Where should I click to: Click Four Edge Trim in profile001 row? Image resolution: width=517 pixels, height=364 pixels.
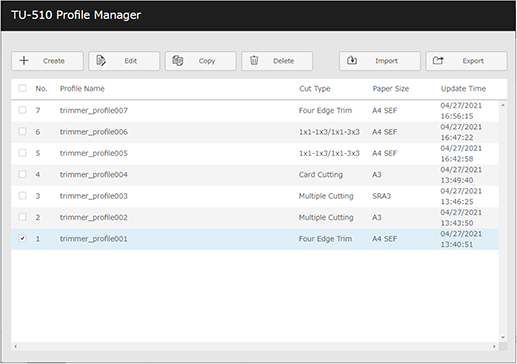pyautogui.click(x=325, y=239)
